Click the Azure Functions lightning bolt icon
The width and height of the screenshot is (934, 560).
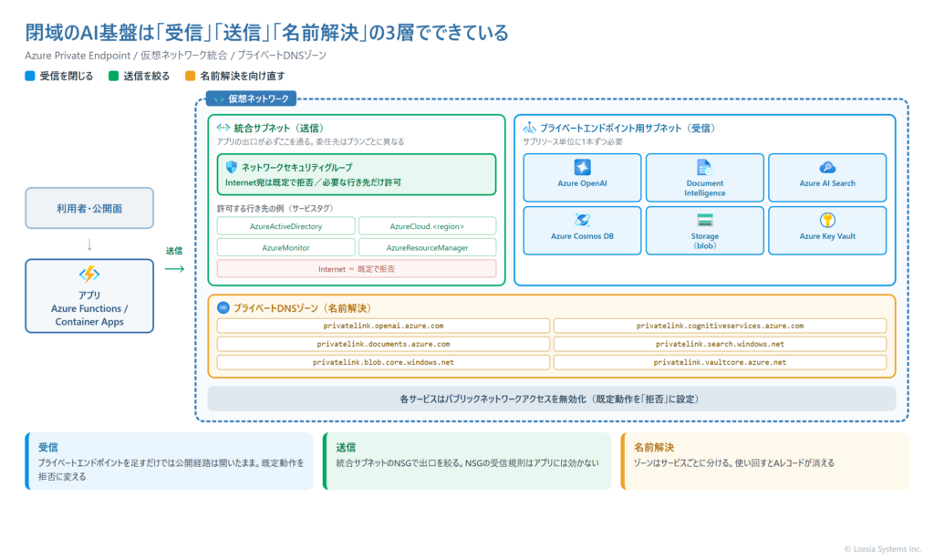(89, 274)
